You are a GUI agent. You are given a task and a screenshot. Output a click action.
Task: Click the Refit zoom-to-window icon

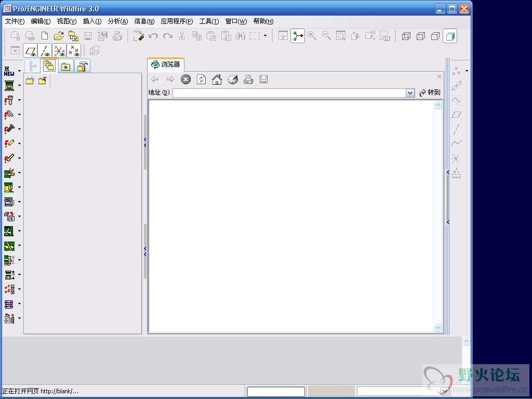341,36
